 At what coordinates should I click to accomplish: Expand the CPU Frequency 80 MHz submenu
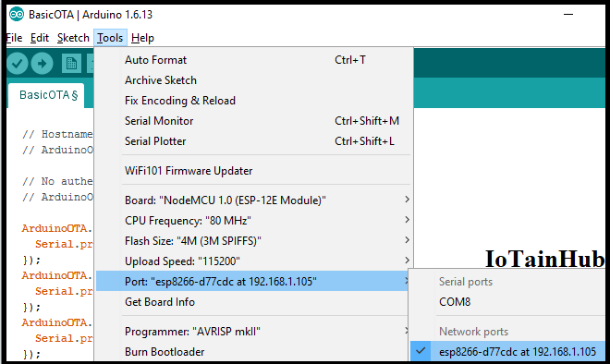253,221
